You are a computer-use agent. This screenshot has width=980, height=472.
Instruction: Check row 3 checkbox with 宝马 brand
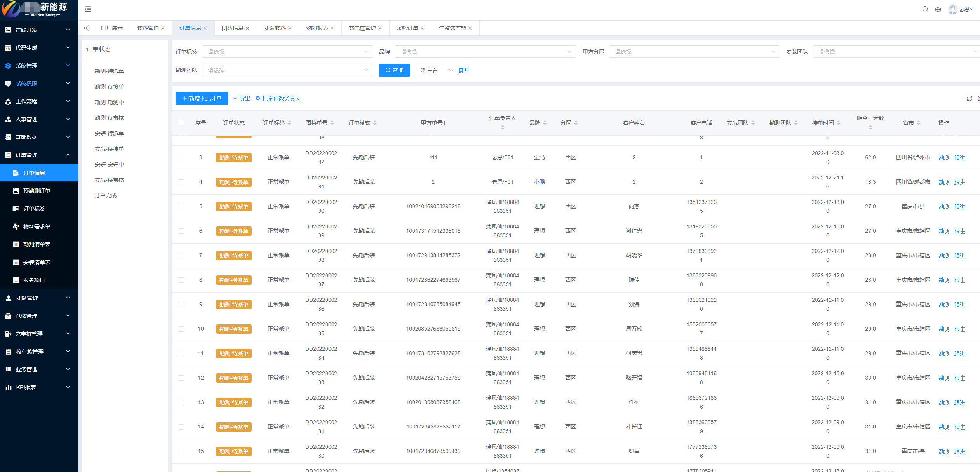[x=181, y=158]
